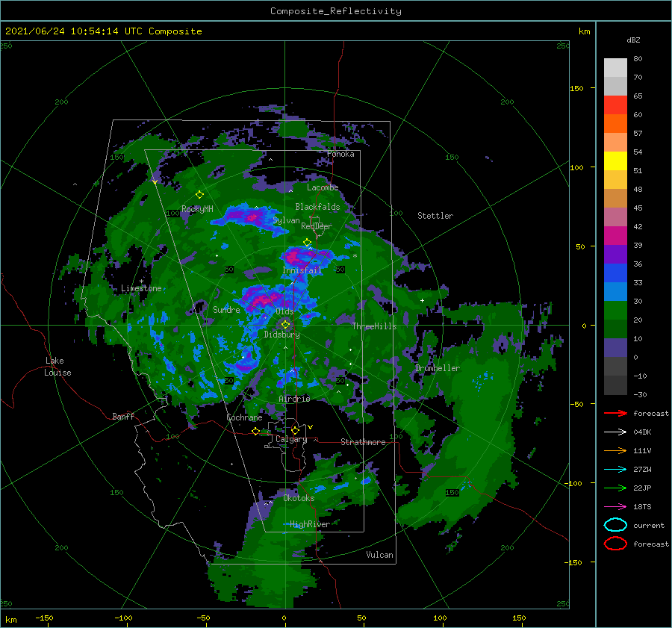672x628 pixels.
Task: Click the Banff town label
Action: 123,417
